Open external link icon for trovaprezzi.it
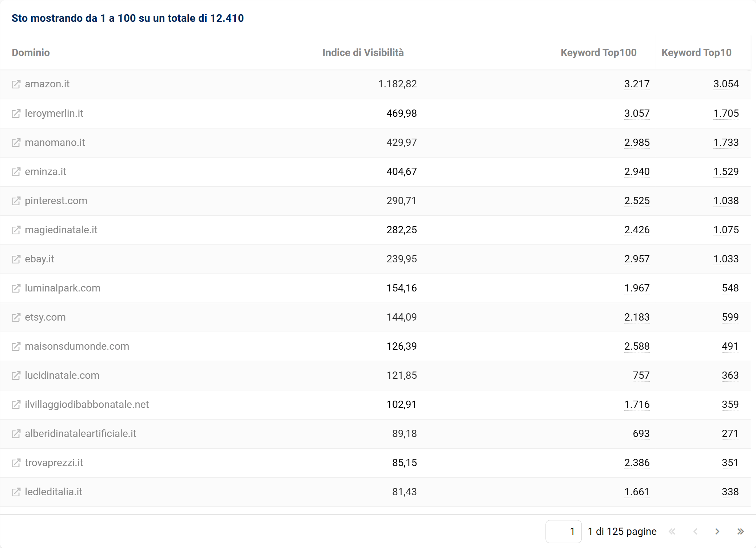 tap(16, 463)
